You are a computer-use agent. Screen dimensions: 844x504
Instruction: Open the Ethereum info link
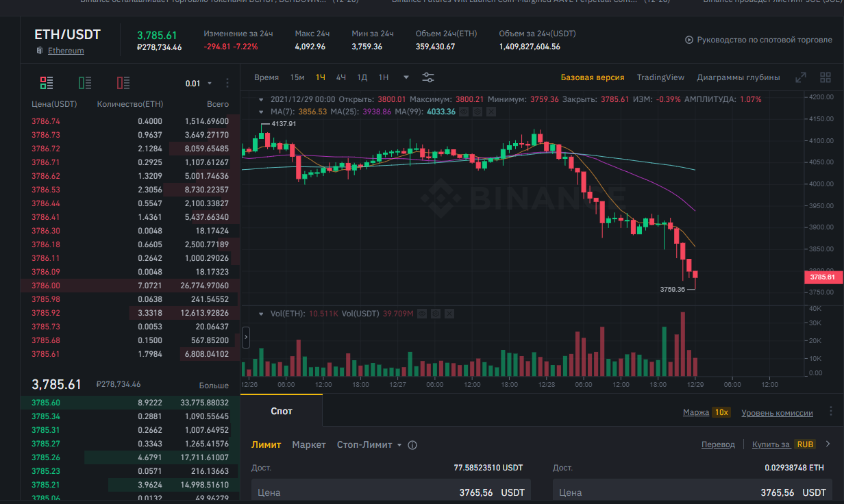pos(66,51)
